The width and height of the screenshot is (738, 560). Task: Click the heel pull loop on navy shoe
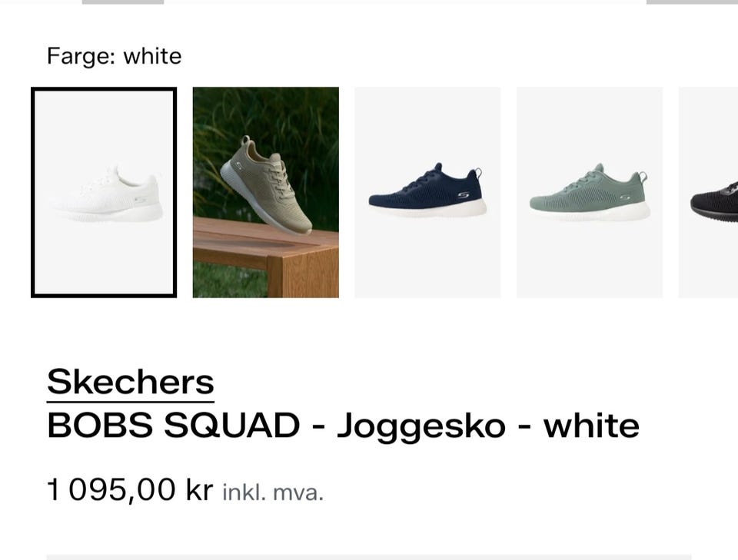(477, 173)
